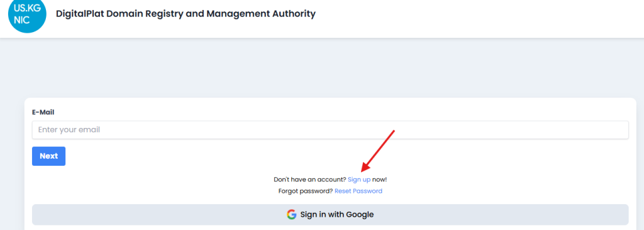The image size is (644, 230).
Task: Open the Sign up link
Action: click(x=359, y=180)
